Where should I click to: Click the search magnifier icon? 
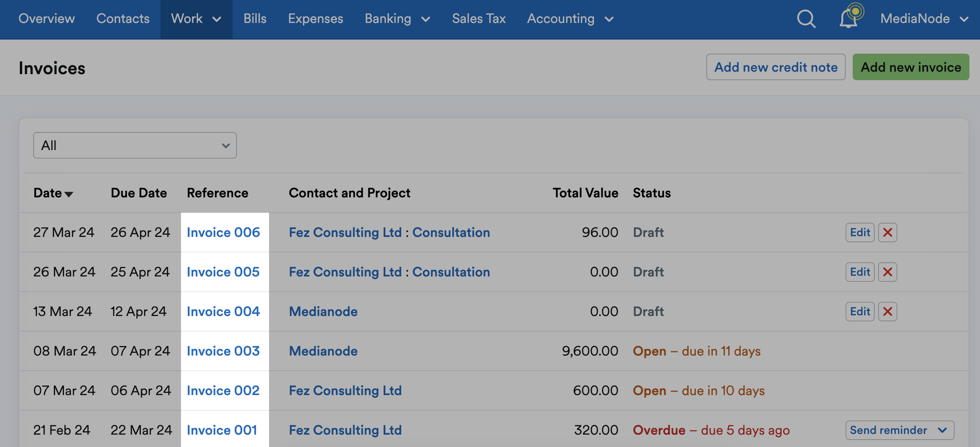(806, 19)
